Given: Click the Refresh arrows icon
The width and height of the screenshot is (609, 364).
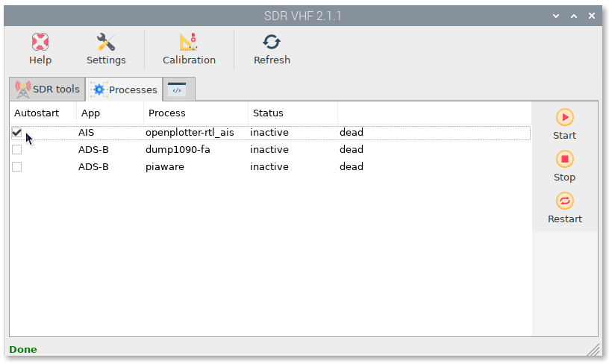Looking at the screenshot, I should point(272,42).
